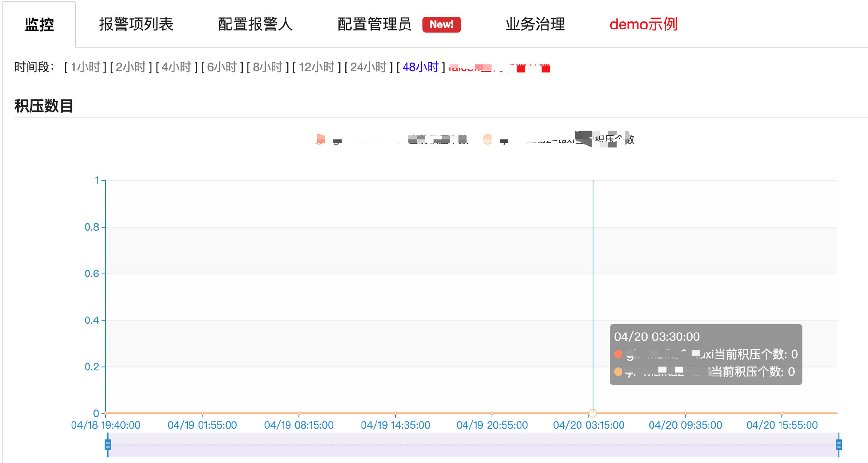
Task: Click the 04/19 01:55:00 axis label
Action: (x=202, y=425)
